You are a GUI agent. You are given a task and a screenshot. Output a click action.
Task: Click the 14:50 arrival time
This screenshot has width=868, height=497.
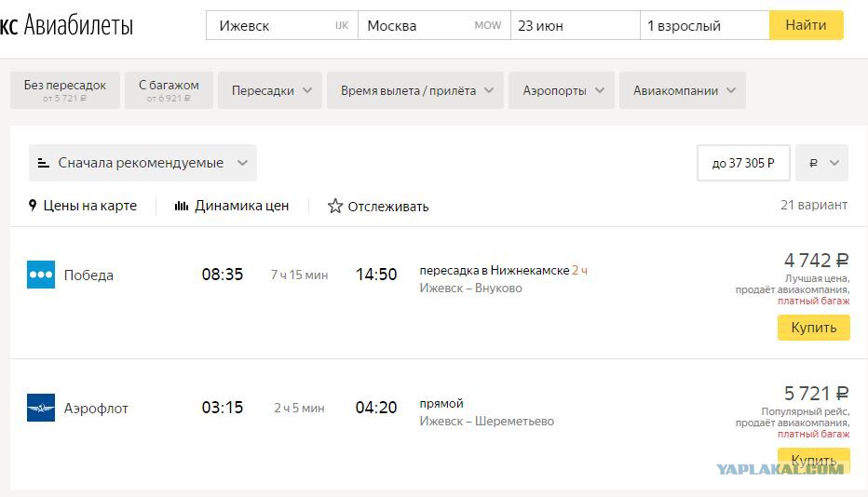(376, 275)
